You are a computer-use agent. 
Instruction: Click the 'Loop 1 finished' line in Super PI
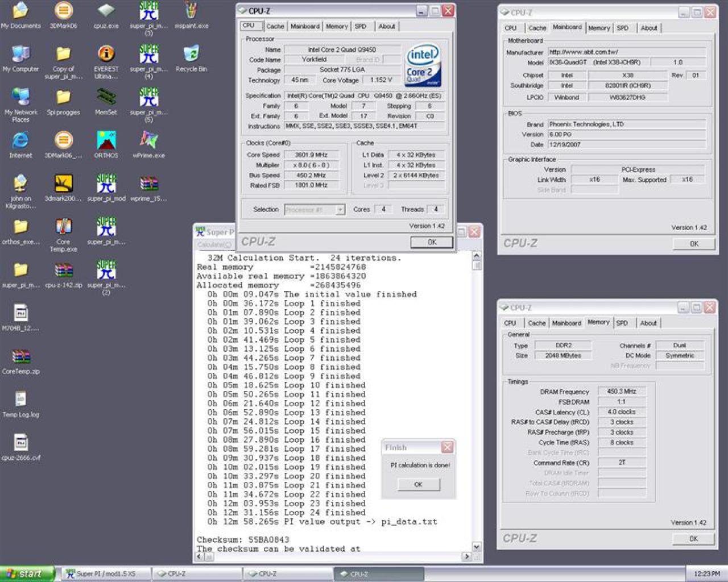pos(283,304)
